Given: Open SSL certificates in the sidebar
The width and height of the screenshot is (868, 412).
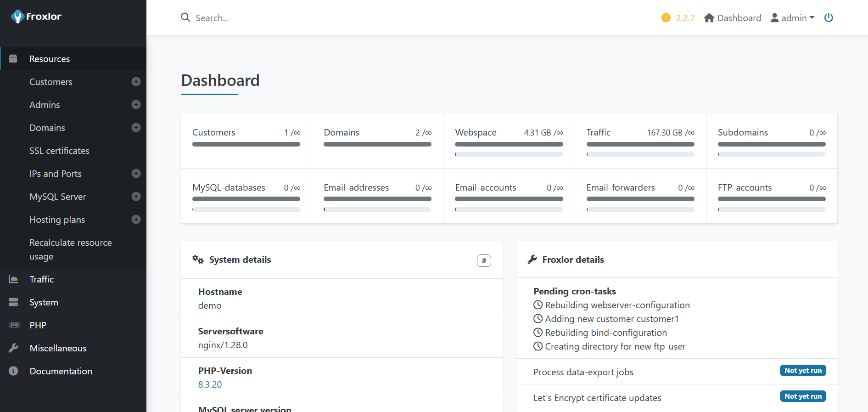Looking at the screenshot, I should [x=59, y=151].
